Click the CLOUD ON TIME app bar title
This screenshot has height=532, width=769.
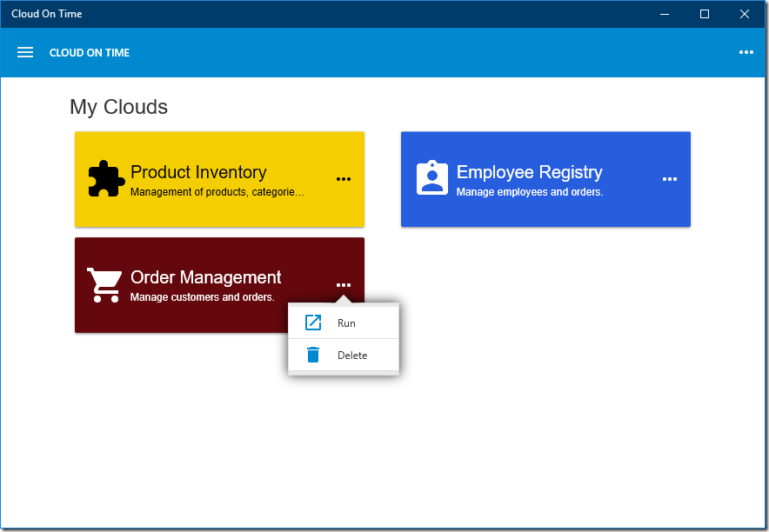pyautogui.click(x=90, y=53)
